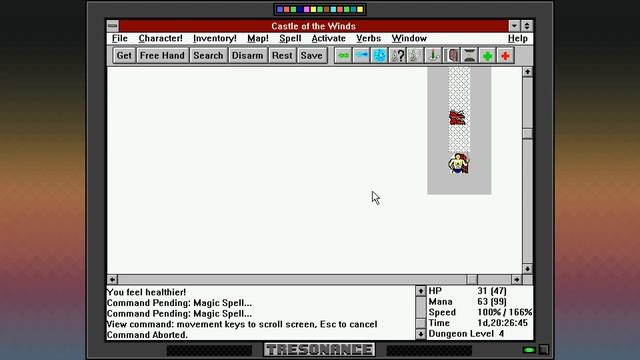Click the brown door-shaped spell icon
The height and width of the screenshot is (360, 640).
pos(451,56)
